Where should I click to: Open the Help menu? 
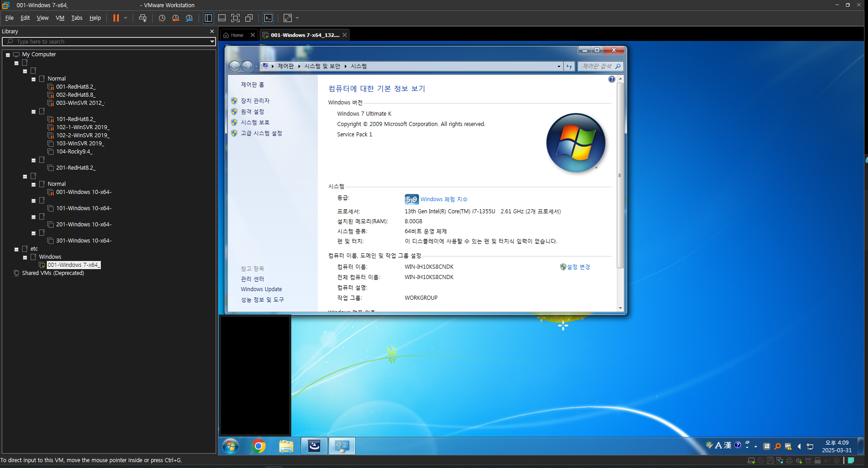click(95, 18)
